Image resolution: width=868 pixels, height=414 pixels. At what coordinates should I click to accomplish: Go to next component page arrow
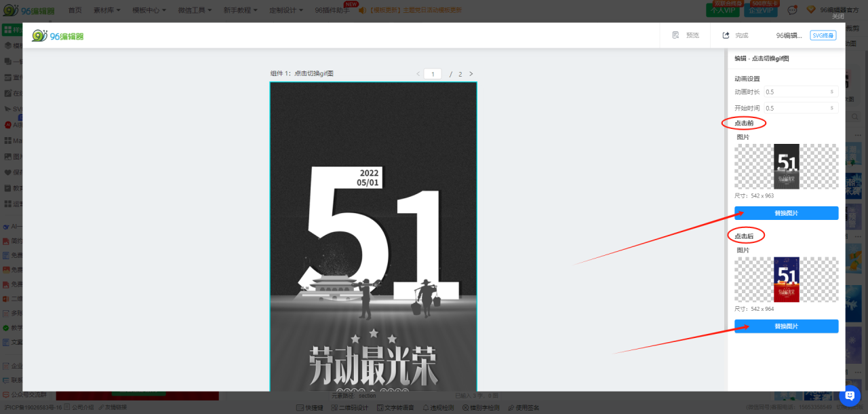click(x=471, y=74)
